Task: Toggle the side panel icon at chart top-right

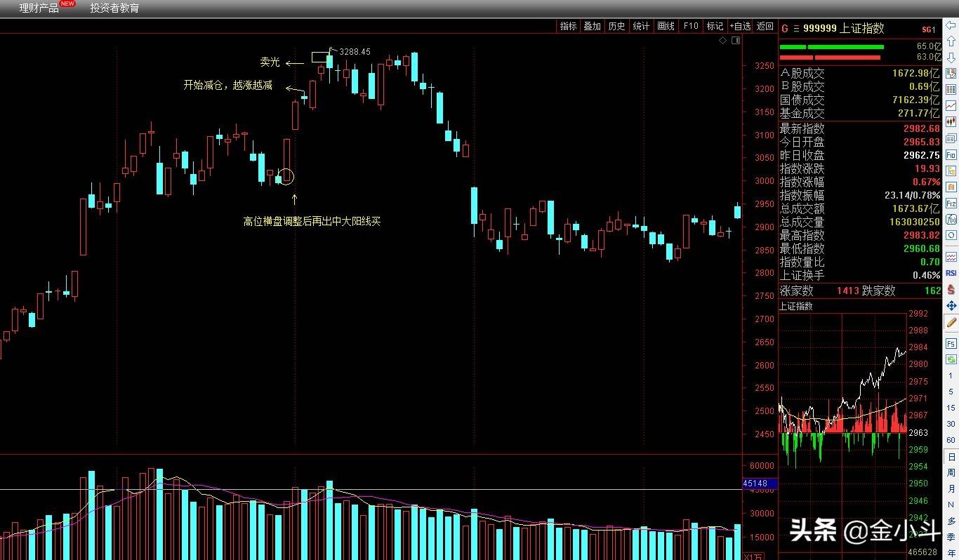Action: (x=736, y=41)
